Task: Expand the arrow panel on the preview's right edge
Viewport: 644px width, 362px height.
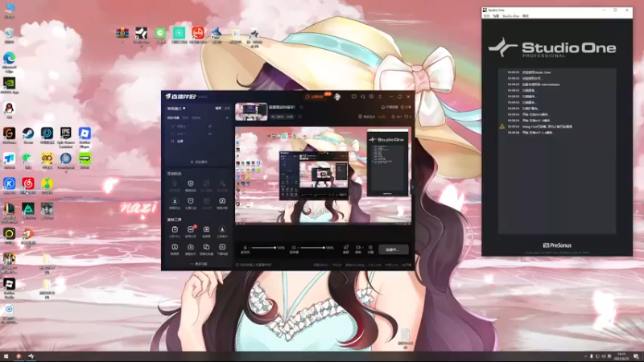Action: click(x=413, y=187)
